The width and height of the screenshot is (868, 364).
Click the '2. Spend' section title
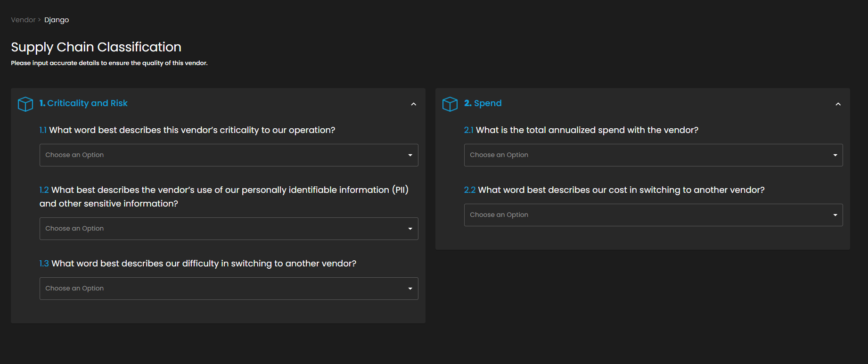coord(483,103)
